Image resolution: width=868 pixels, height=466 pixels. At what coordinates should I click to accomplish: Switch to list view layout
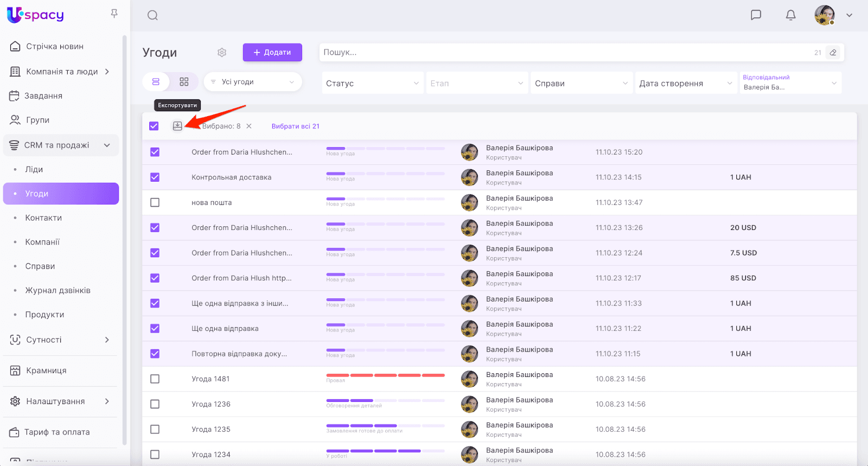tap(156, 82)
